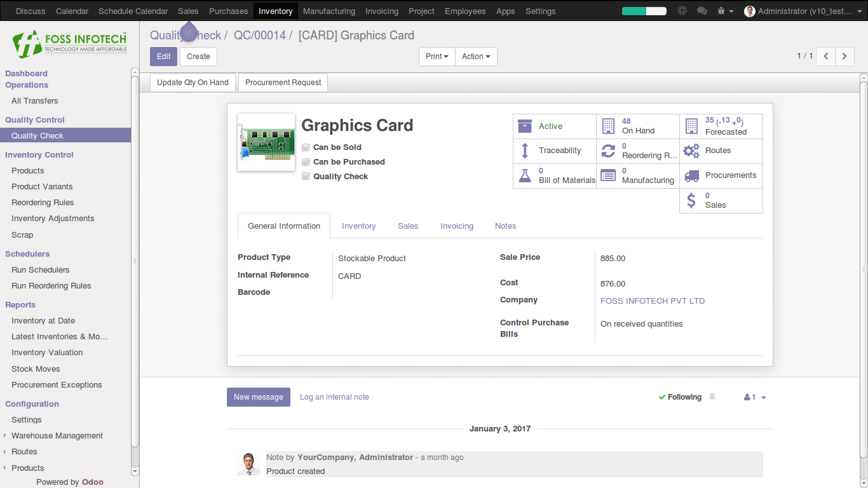
Task: Click the Routes gears icon
Action: pos(691,151)
